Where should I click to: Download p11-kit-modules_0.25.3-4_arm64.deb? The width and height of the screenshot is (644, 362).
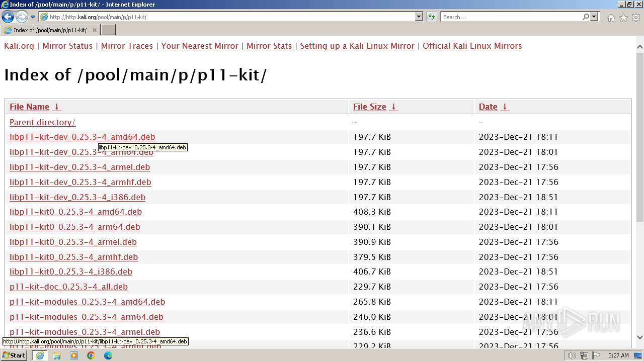click(86, 317)
